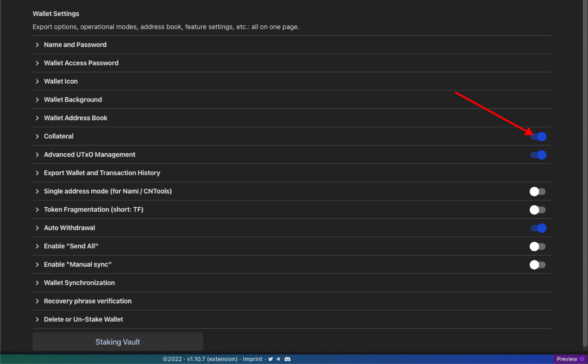Viewport: 588px width, 364px height.
Task: Click the Preview badge checkmark icon
Action: [x=582, y=359]
